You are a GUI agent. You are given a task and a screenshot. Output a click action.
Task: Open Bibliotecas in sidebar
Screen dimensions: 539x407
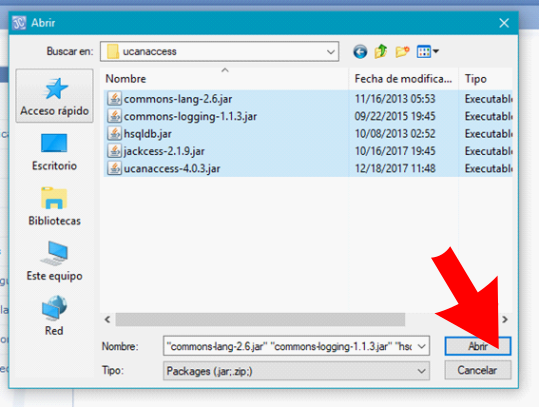click(54, 207)
